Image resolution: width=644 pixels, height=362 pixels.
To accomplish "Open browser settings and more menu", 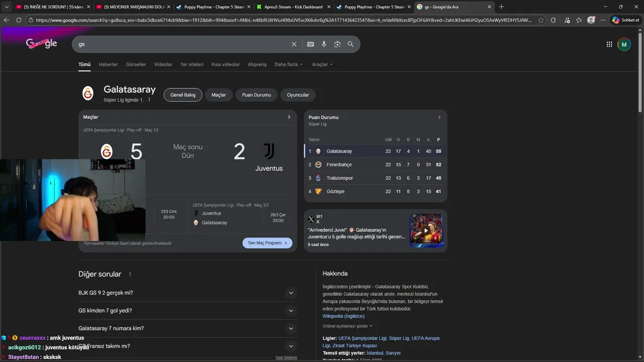I will pos(603,20).
